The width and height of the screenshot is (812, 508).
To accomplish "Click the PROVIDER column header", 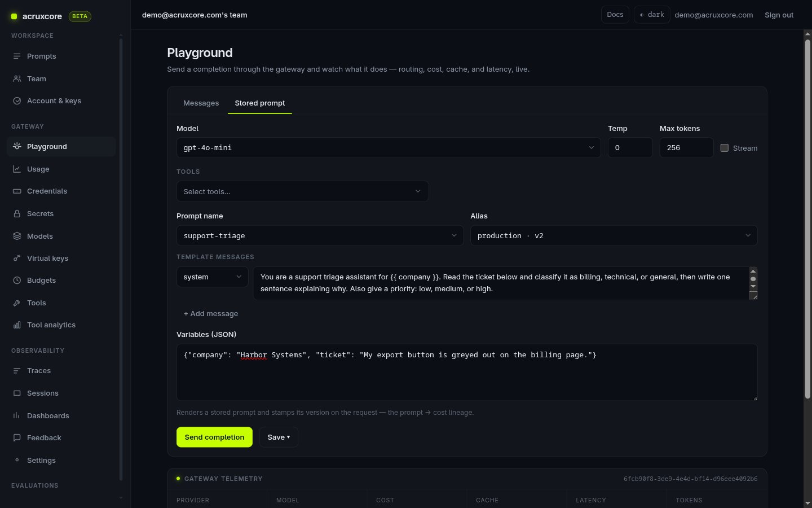I will 193,500.
